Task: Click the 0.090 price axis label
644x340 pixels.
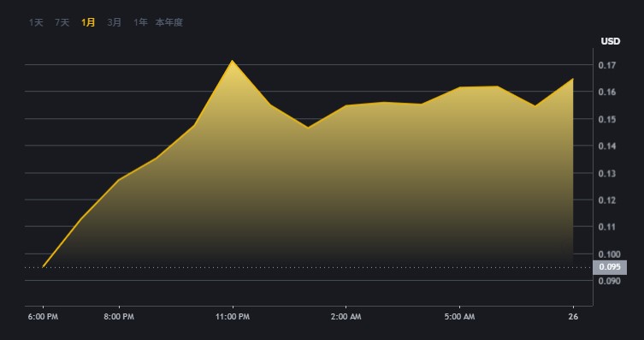Action: 609,281
